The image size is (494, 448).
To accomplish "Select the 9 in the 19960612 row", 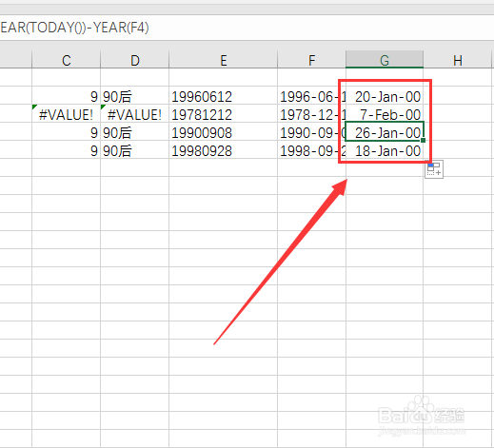I will [x=67, y=95].
